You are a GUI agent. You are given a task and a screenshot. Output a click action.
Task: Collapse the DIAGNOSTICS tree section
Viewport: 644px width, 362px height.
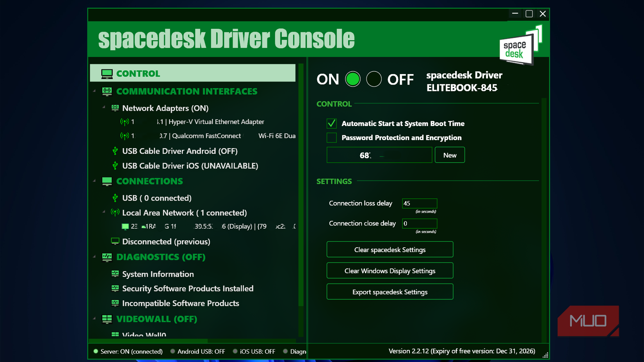tap(95, 257)
